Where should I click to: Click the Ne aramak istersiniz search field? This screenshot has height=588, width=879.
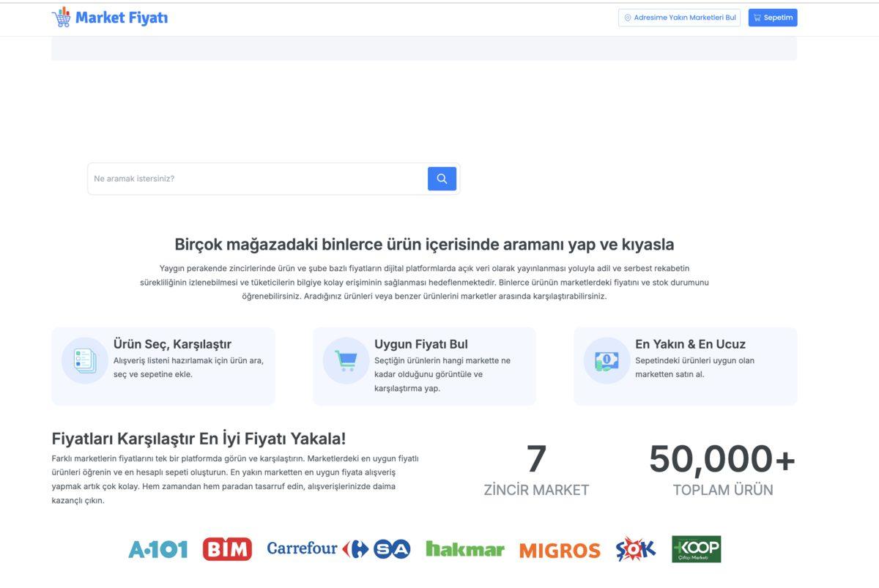(x=256, y=178)
